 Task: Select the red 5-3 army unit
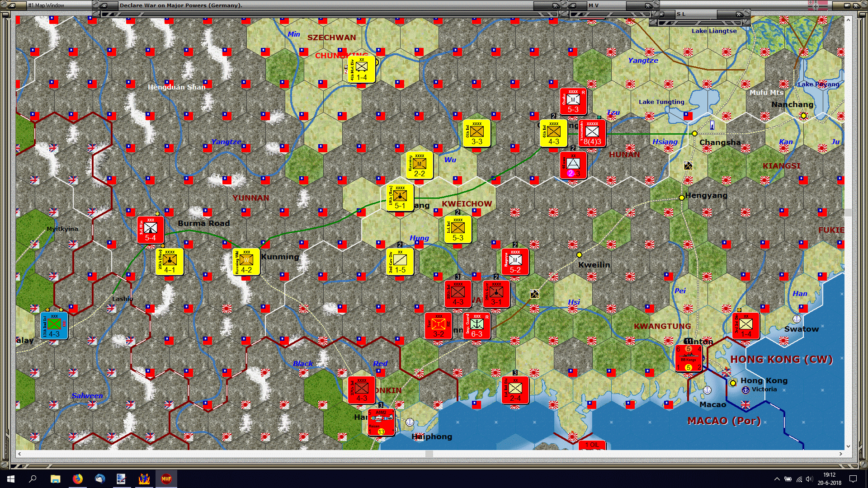point(573,101)
